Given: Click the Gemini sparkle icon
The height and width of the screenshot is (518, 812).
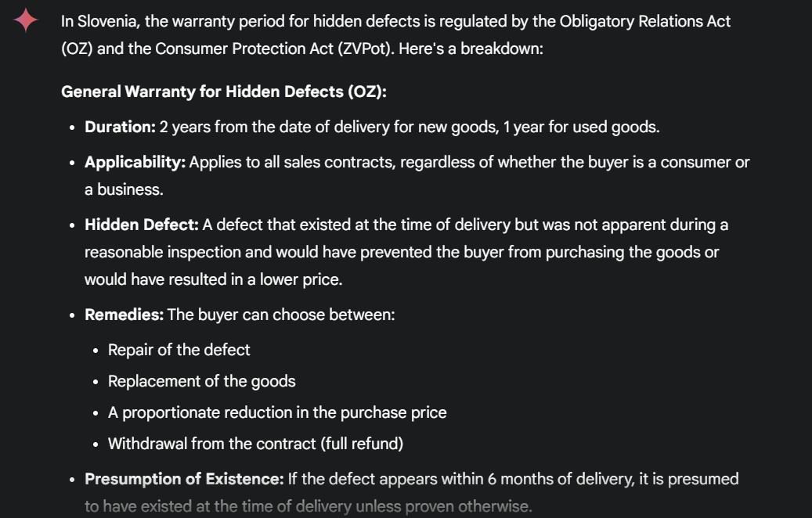Looking at the screenshot, I should coord(26,20).
